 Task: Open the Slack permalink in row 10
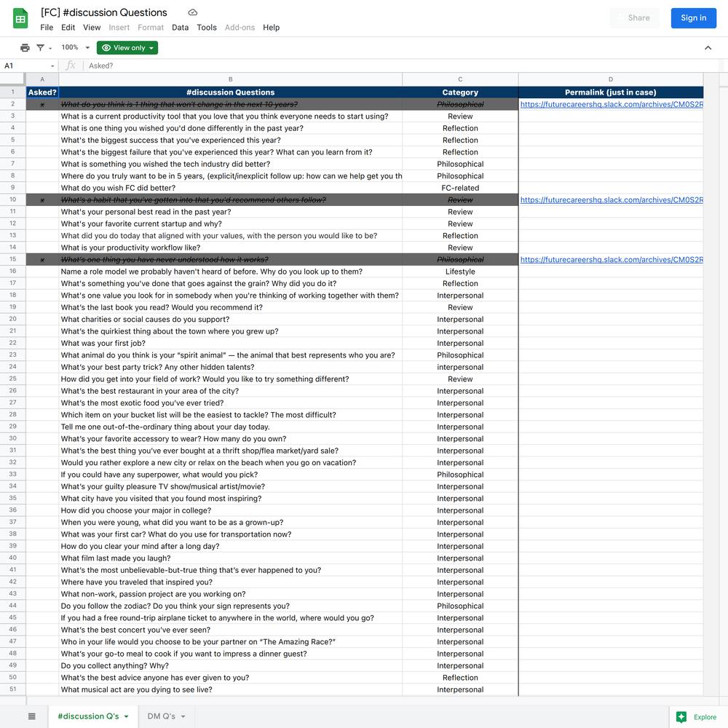(612, 200)
